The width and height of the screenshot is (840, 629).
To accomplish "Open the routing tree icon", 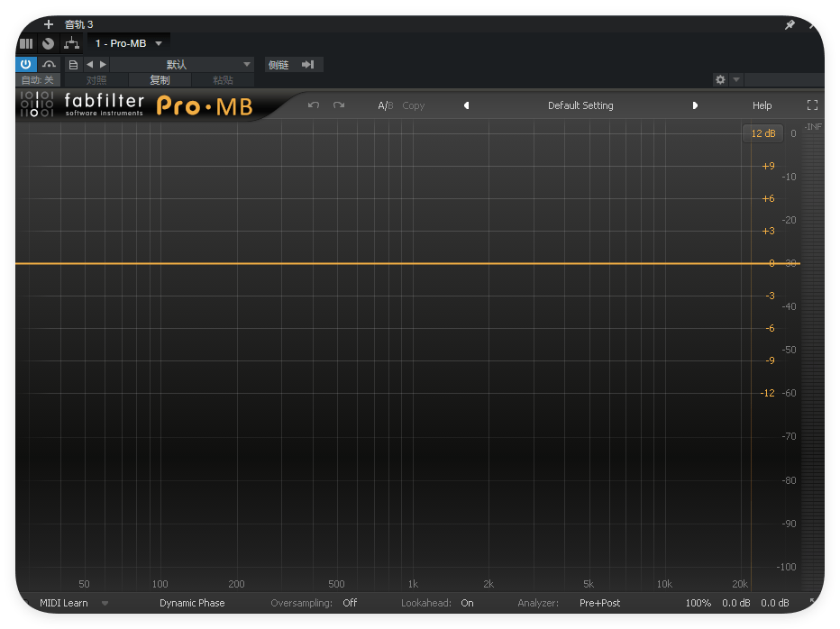I will (x=71, y=43).
